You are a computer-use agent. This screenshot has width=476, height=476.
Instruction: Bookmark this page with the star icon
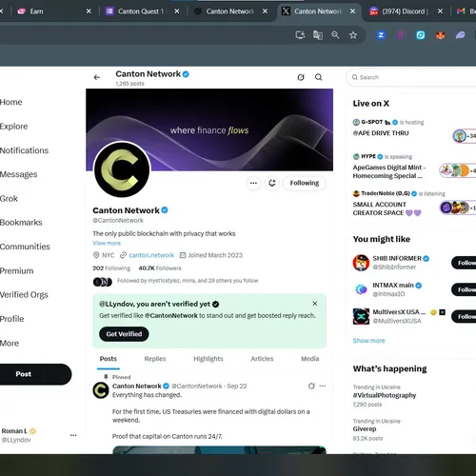(x=353, y=35)
